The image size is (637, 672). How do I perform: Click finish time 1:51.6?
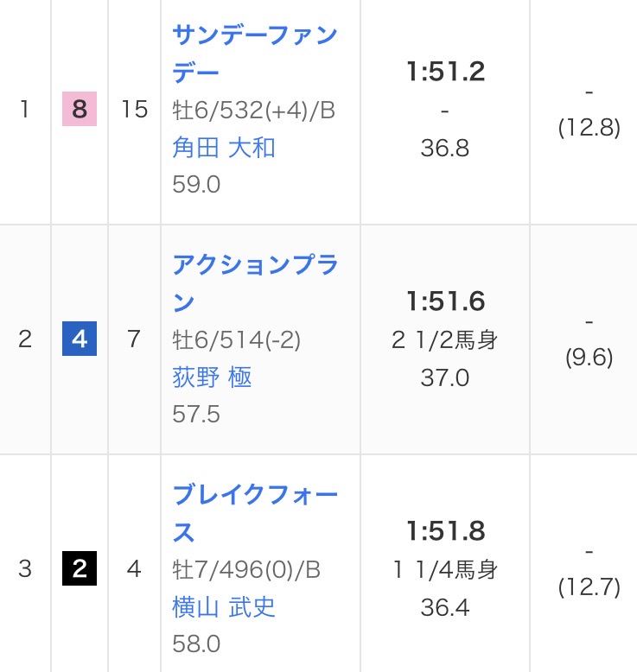[445, 301]
